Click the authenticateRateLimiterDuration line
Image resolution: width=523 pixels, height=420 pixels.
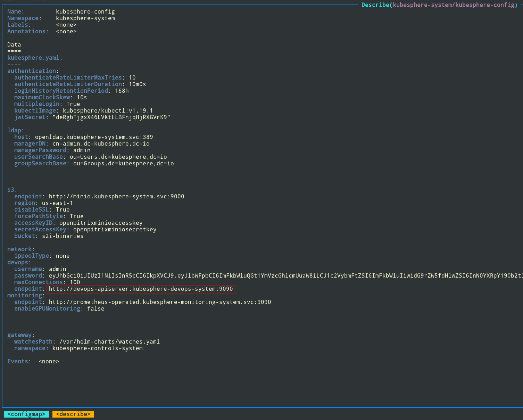tap(80, 84)
